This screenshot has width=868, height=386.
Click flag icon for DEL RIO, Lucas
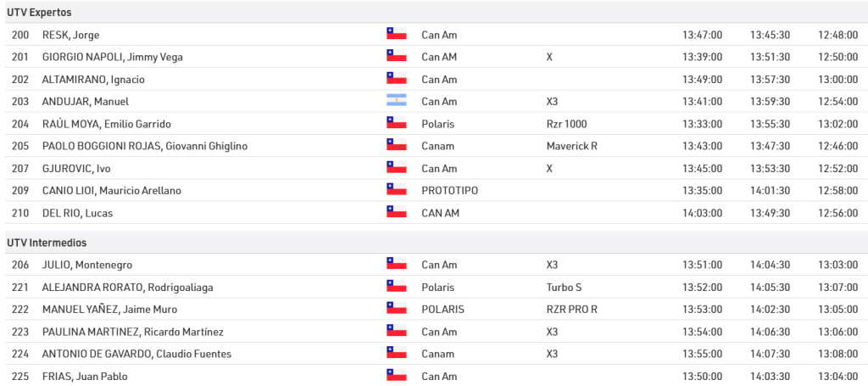coord(396,213)
